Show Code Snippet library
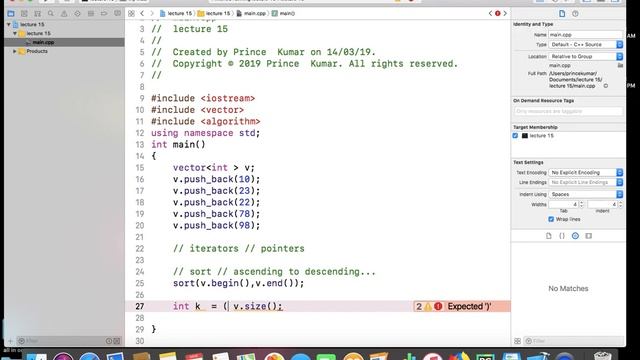Viewport: 640px width, 360px height. coord(562,236)
